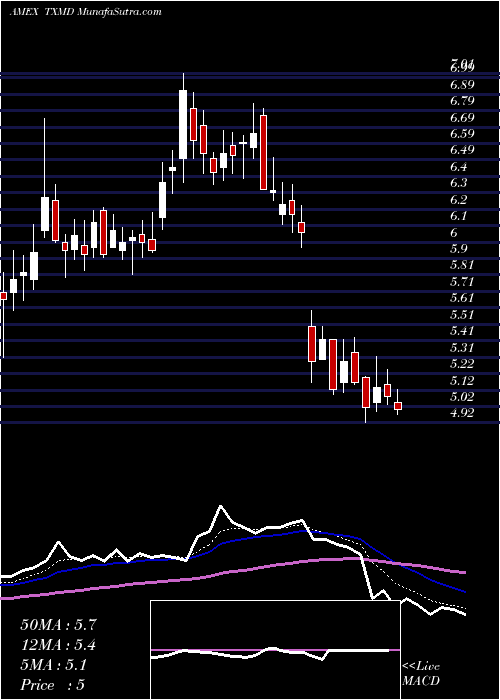
Task: Click the 50MA : 5.7 readout
Action: tap(58, 625)
